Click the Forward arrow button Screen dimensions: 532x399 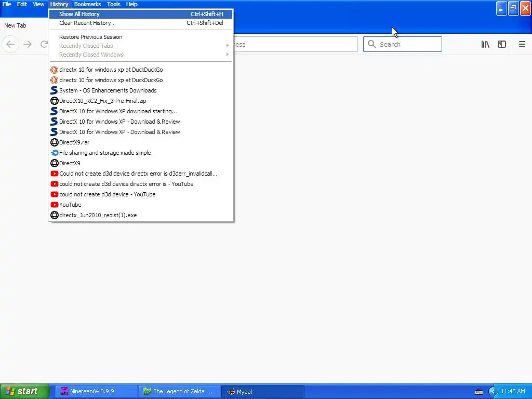(28, 45)
